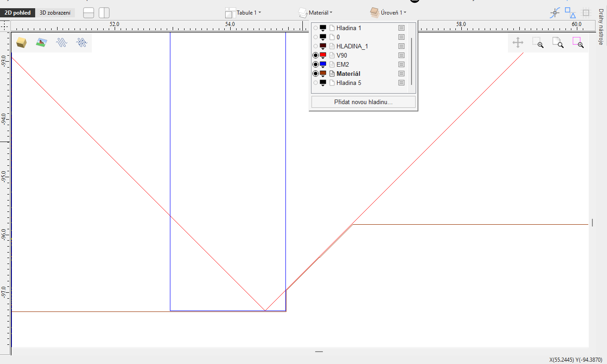Click the Přidat novou hladinu button

(x=363, y=102)
